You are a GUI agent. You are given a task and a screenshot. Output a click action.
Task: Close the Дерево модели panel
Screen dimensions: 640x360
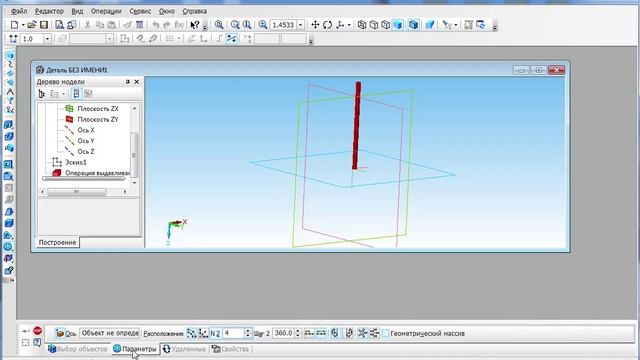pos(137,82)
